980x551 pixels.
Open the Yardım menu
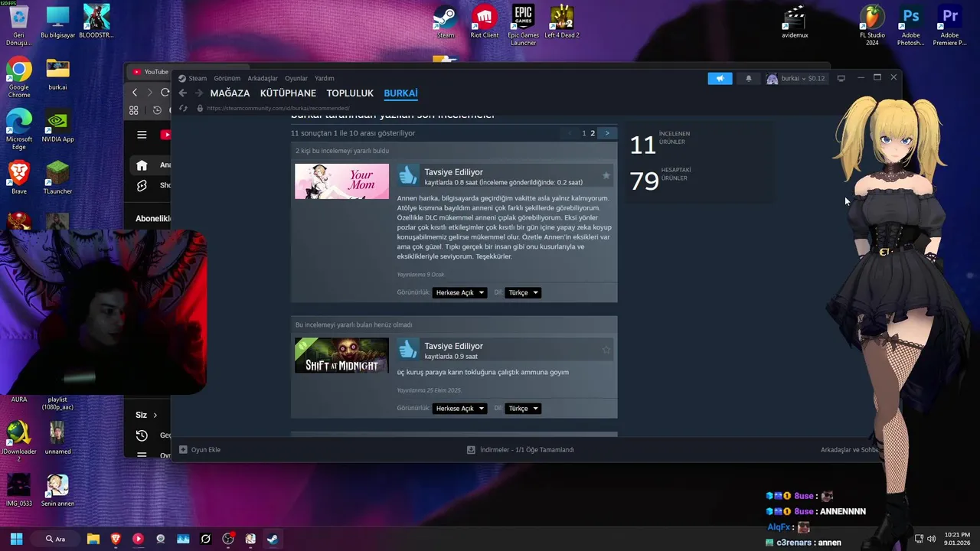point(325,78)
